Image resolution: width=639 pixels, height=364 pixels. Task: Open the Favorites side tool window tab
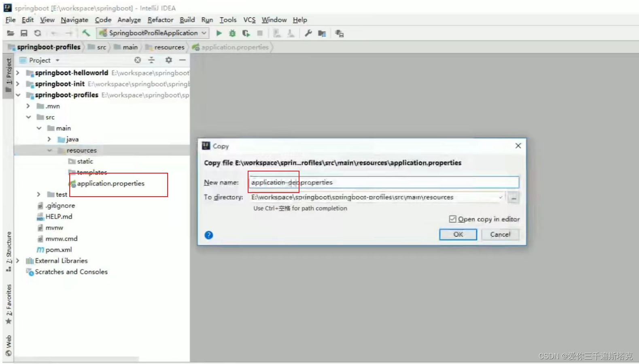[x=8, y=304]
